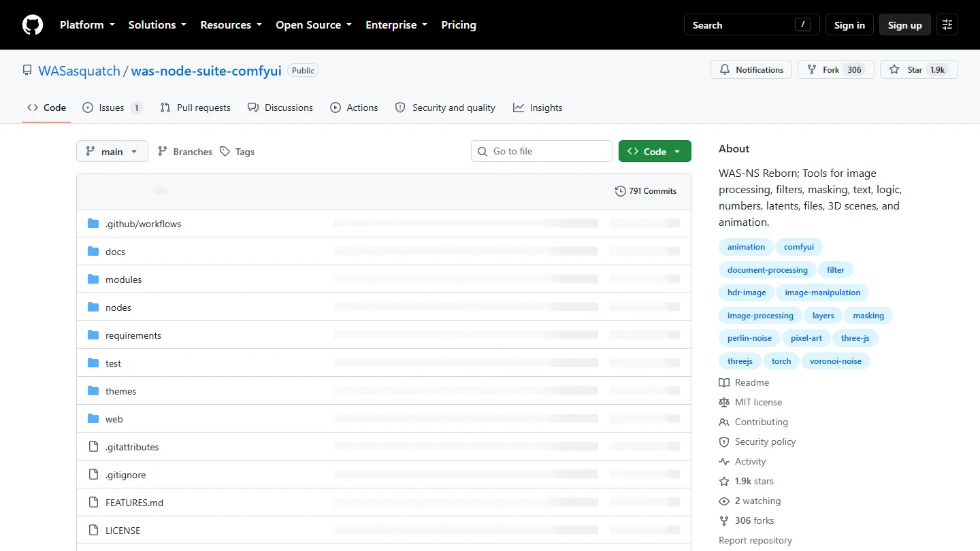Click the pulse icon next to Activity
The image size is (980, 551).
point(724,462)
